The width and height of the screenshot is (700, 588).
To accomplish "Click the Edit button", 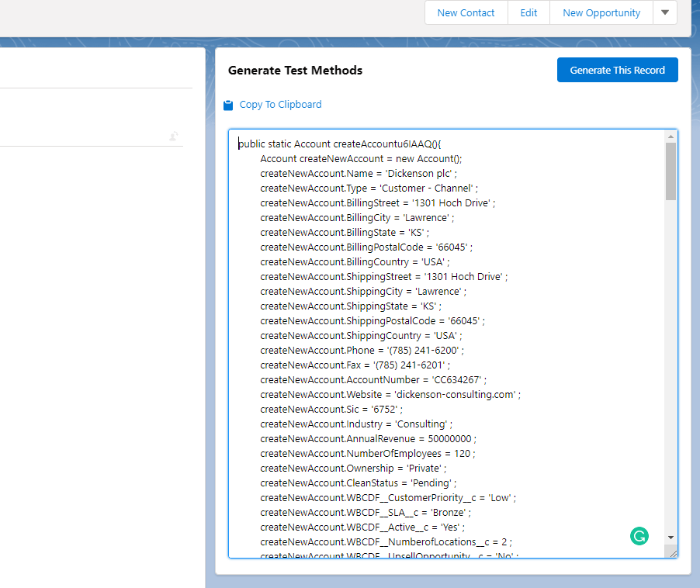I will (528, 12).
